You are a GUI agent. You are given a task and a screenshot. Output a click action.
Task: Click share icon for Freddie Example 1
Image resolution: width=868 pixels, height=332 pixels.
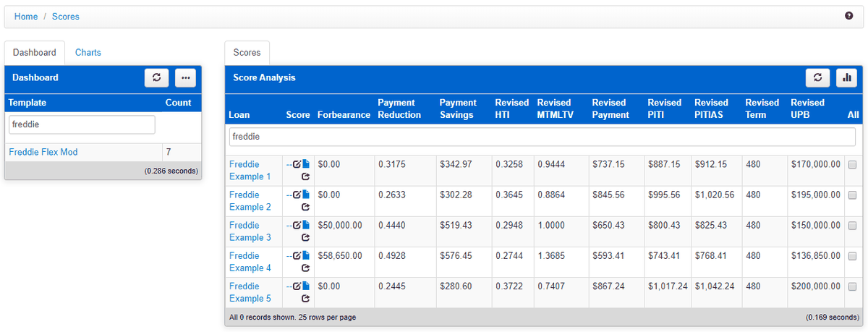305,176
